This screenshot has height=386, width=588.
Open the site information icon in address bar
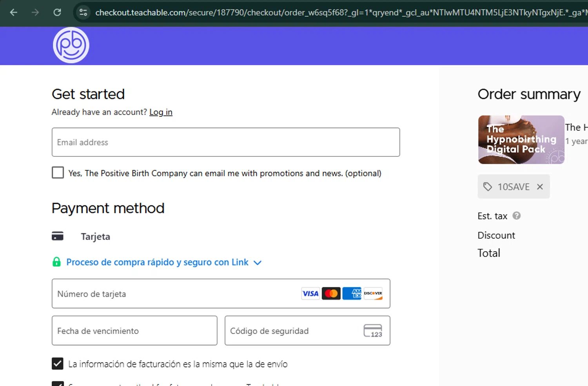83,13
